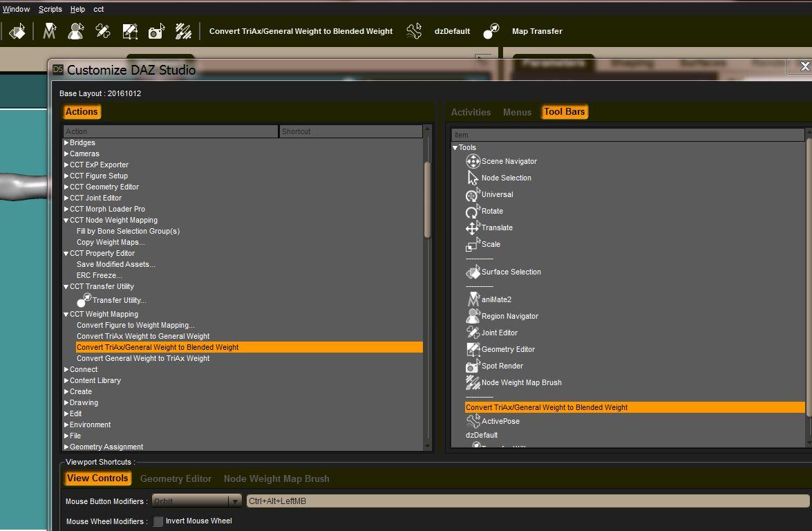The width and height of the screenshot is (812, 531).
Task: Click the Joint Editor icon in the Tools list
Action: (x=473, y=333)
